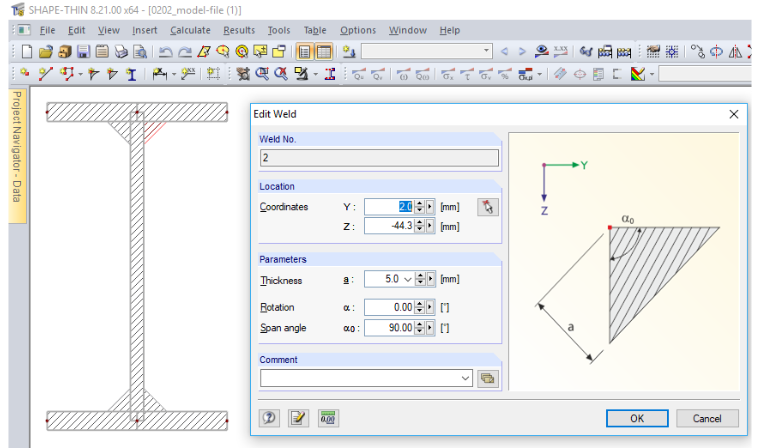
Task: Open the Thickness a dropdown list
Action: 408,279
